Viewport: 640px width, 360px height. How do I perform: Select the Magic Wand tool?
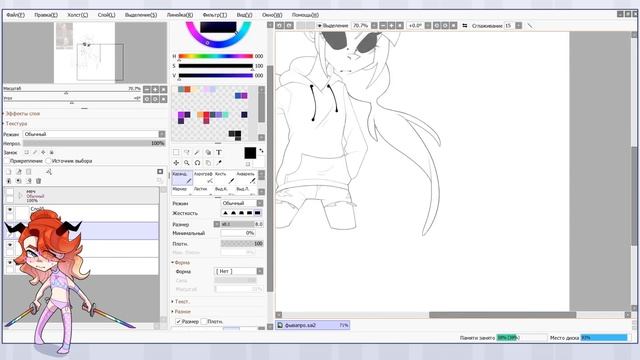coord(197,152)
